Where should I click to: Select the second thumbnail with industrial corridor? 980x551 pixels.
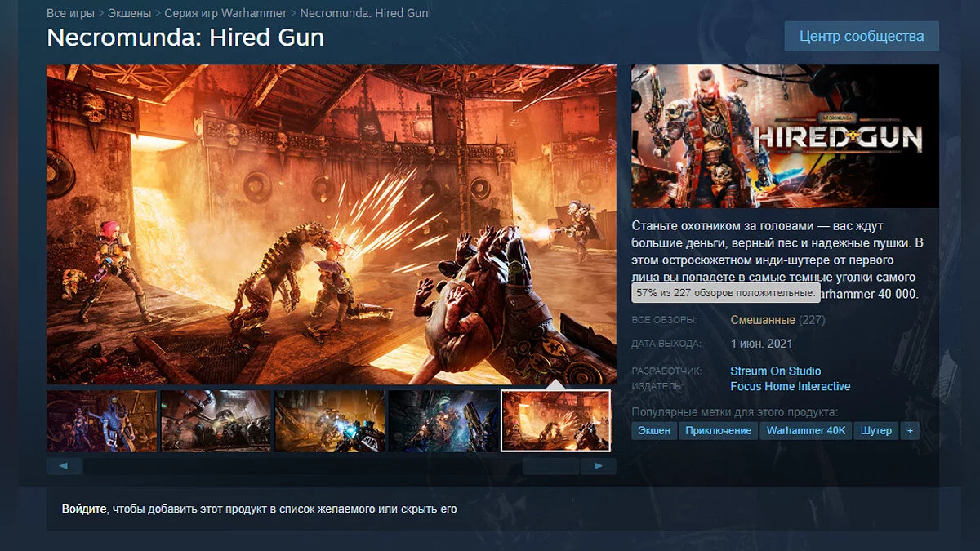pos(216,421)
